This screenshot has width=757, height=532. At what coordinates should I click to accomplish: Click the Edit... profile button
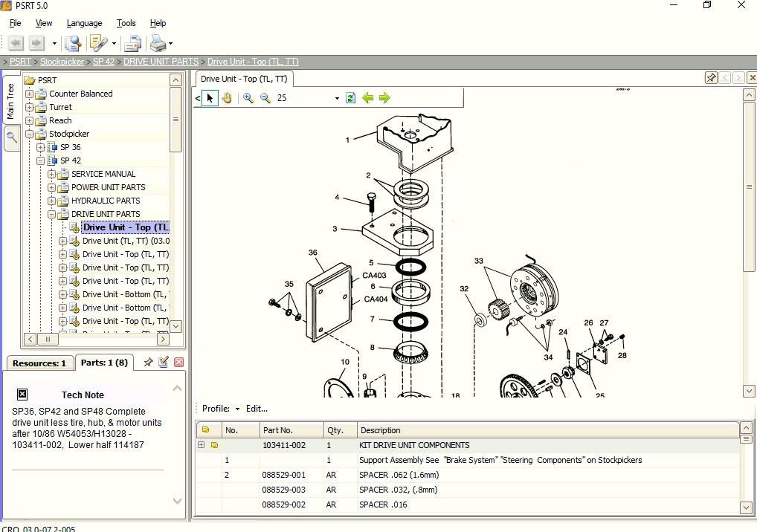click(257, 409)
